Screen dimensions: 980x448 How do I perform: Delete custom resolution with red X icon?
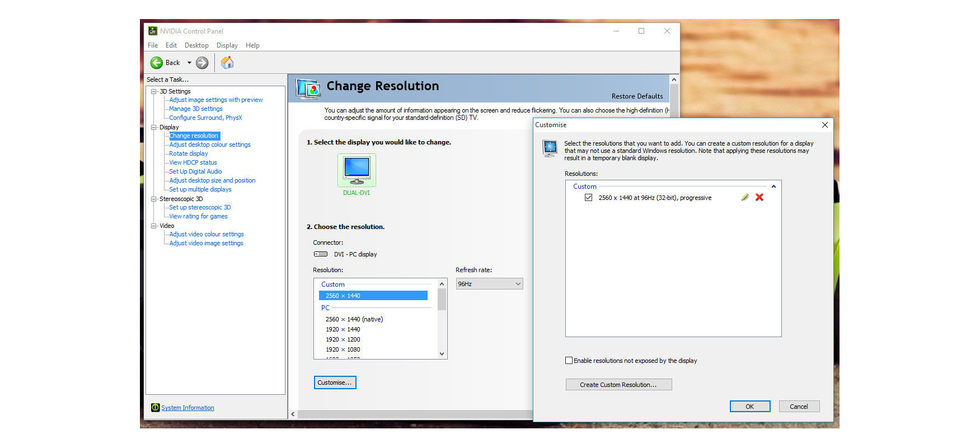759,197
